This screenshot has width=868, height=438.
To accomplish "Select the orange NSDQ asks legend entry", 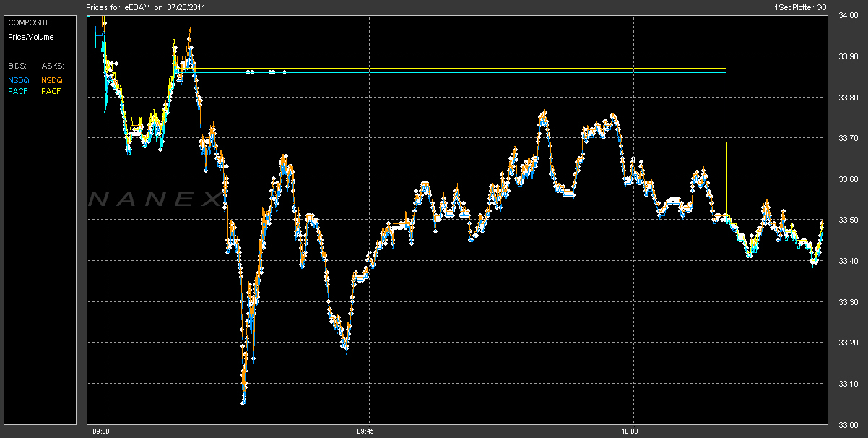I will (x=52, y=80).
